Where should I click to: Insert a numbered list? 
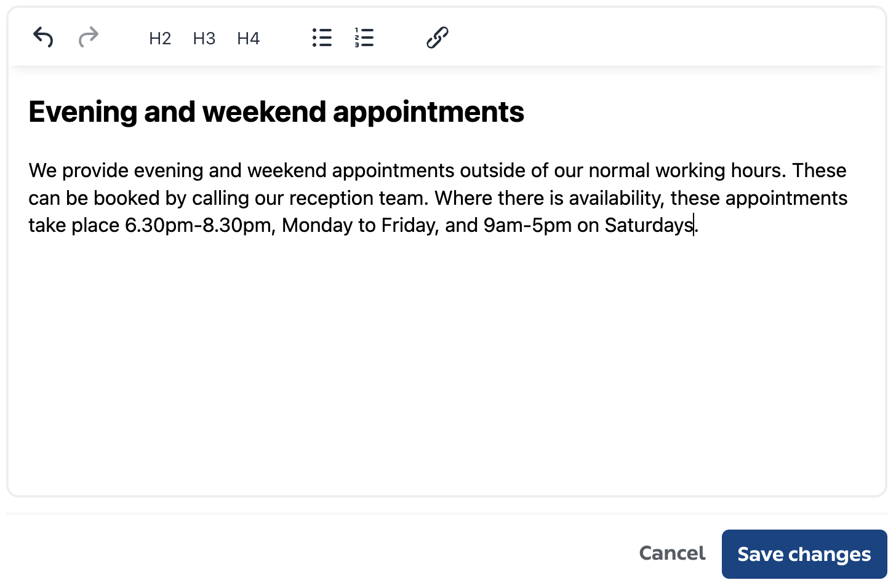364,38
